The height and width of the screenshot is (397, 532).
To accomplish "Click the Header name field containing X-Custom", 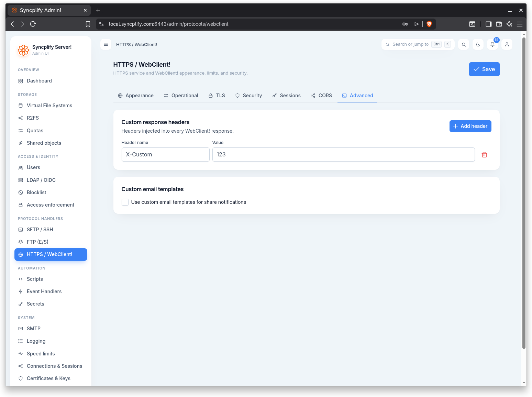I will [x=166, y=155].
